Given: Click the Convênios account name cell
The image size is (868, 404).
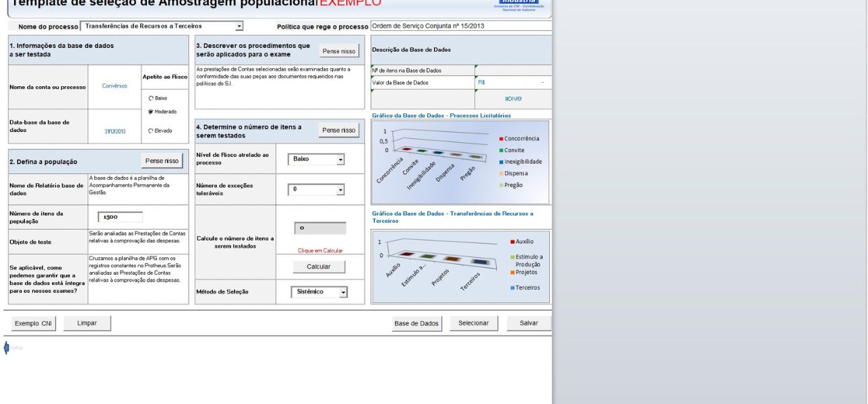Looking at the screenshot, I should tap(114, 86).
